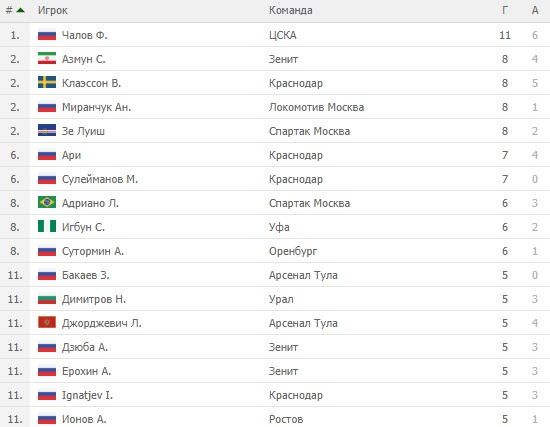
Task: Click Sweden flag next to Клаэссон В.
Action: [47, 82]
